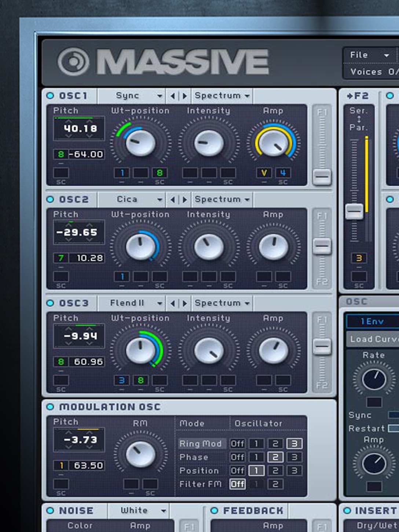Open OSC2 Spectrum mode dropdown
Image resolution: width=399 pixels, height=532 pixels.
pos(222,199)
